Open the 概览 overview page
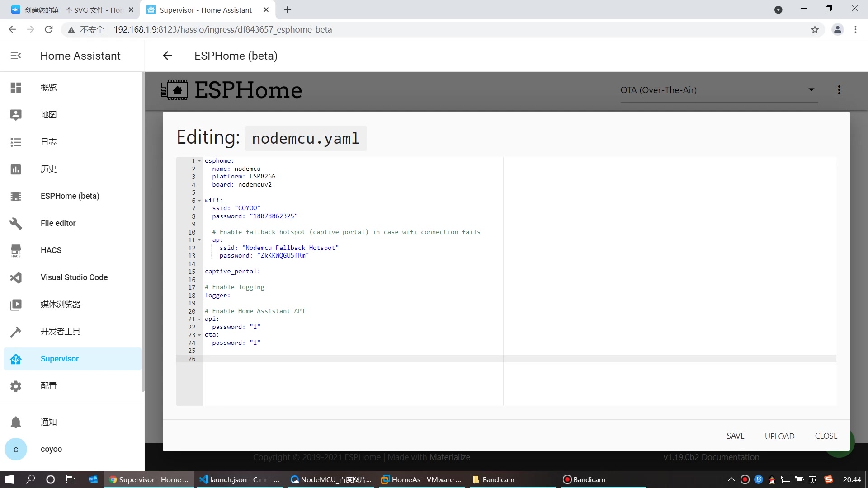Image resolution: width=868 pixels, height=488 pixels. point(72,88)
